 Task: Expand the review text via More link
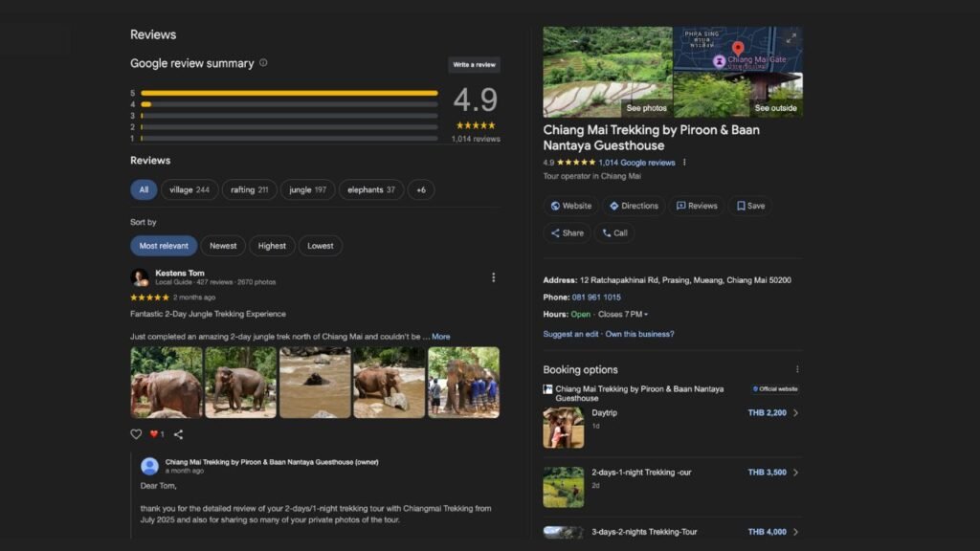(x=440, y=337)
